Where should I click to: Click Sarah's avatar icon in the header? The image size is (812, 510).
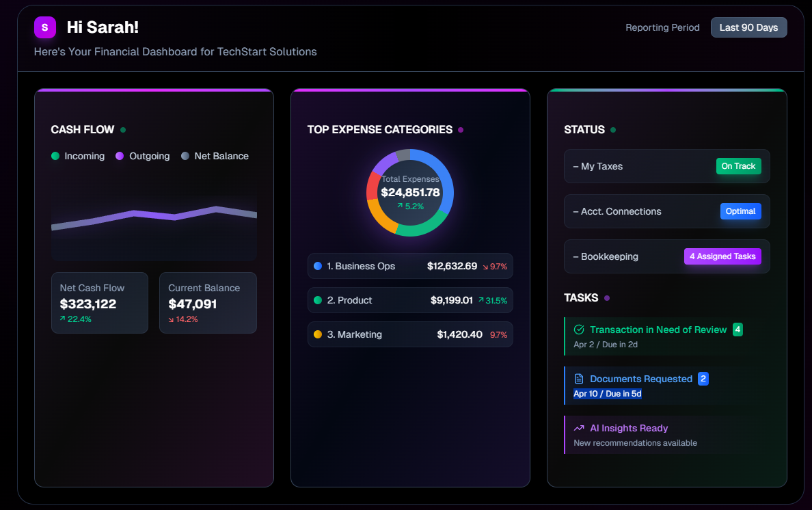click(45, 27)
